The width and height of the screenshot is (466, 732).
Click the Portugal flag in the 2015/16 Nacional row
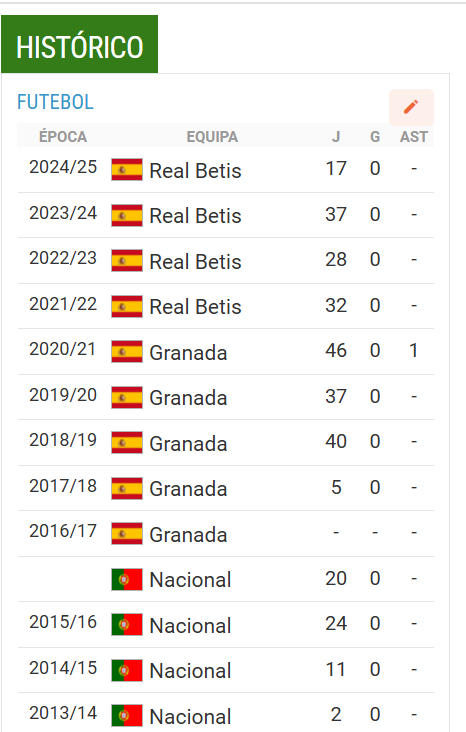[x=127, y=625]
